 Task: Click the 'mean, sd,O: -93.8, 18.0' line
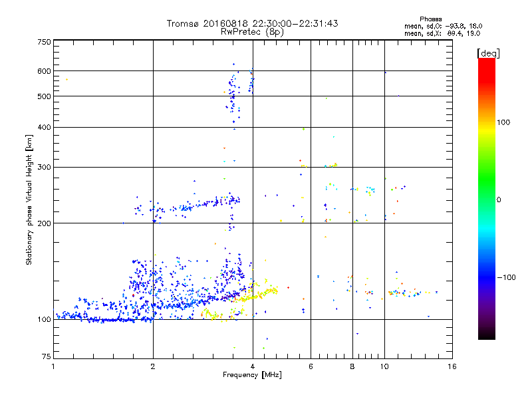coord(443,26)
